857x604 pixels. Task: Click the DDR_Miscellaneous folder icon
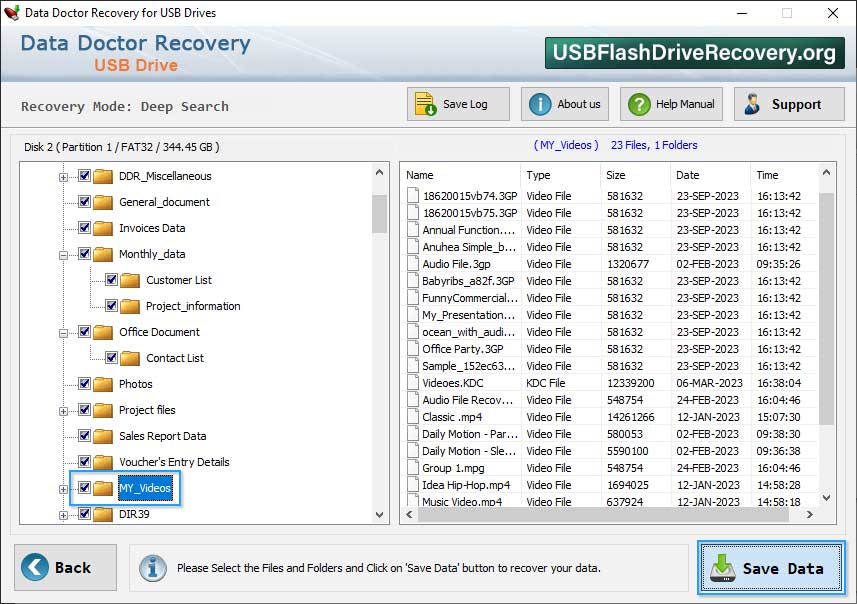coord(103,177)
